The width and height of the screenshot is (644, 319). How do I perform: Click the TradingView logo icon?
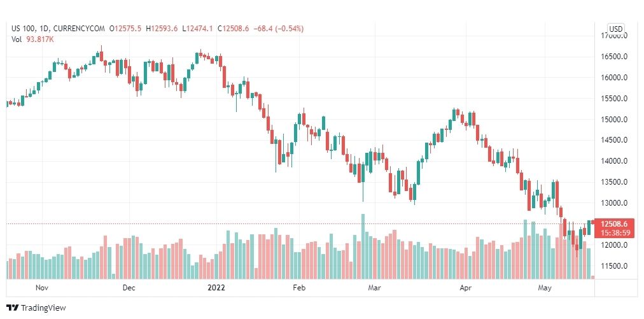coord(12,308)
